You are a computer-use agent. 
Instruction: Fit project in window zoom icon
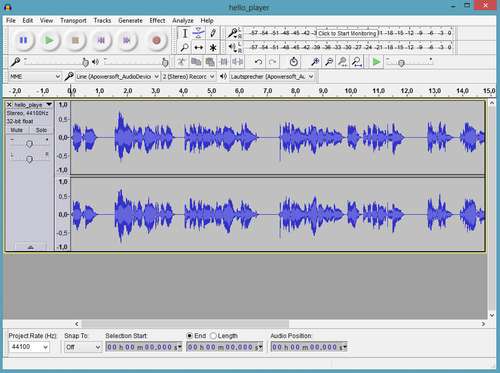pyautogui.click(x=357, y=62)
